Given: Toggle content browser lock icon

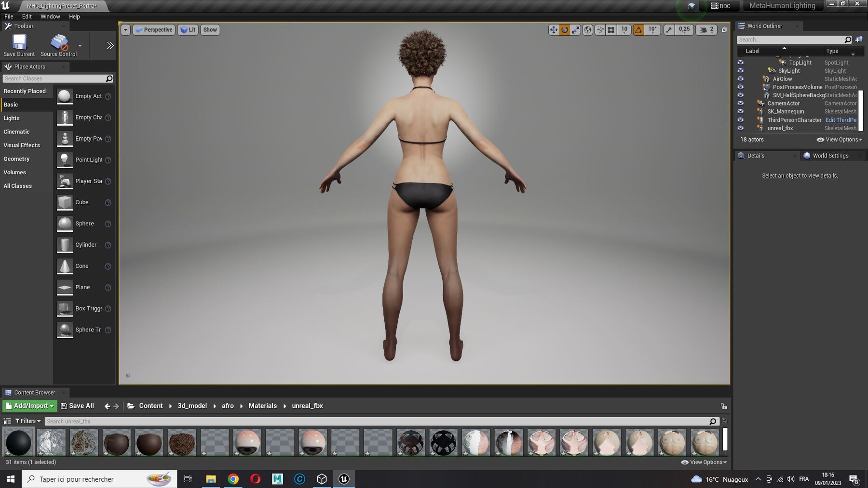Looking at the screenshot, I should pyautogui.click(x=724, y=406).
